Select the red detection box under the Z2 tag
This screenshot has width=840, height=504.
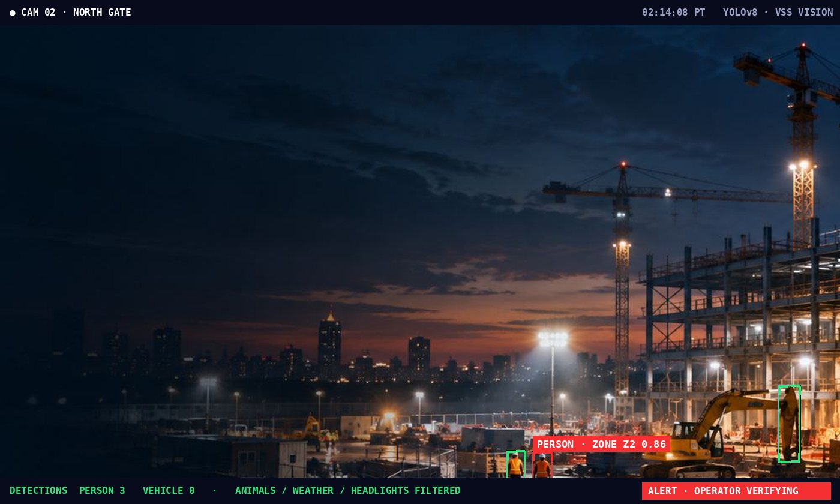(x=542, y=465)
